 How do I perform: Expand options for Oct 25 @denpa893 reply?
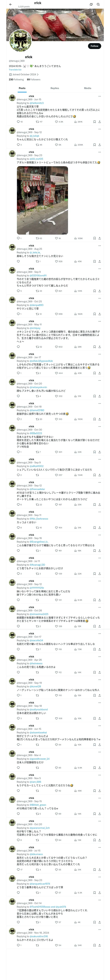coord(99,298)
